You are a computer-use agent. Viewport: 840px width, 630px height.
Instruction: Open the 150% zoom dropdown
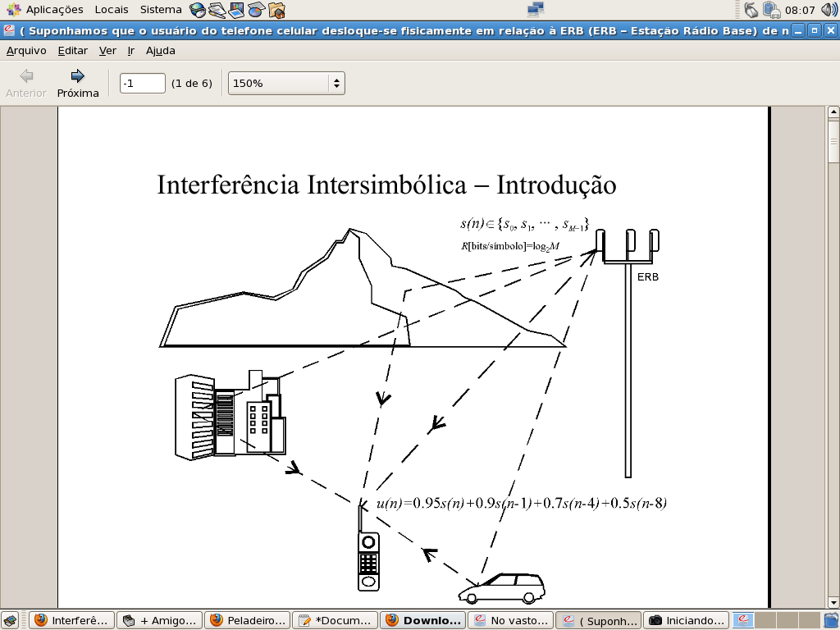[x=286, y=83]
